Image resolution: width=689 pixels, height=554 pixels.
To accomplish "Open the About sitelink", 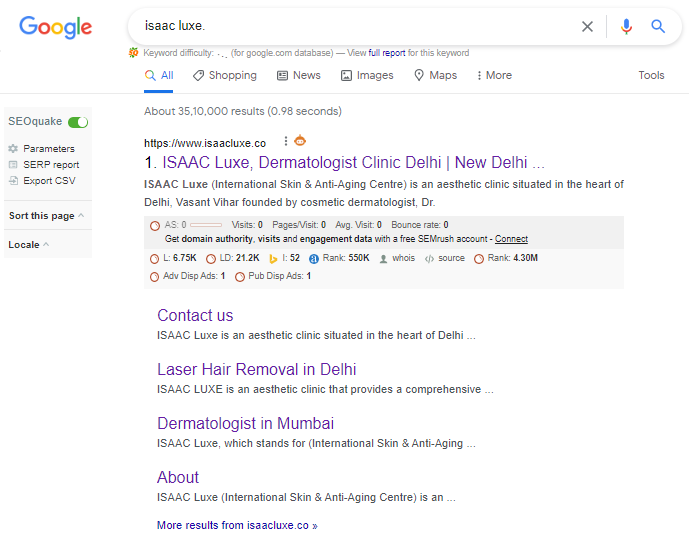I will (x=178, y=478).
